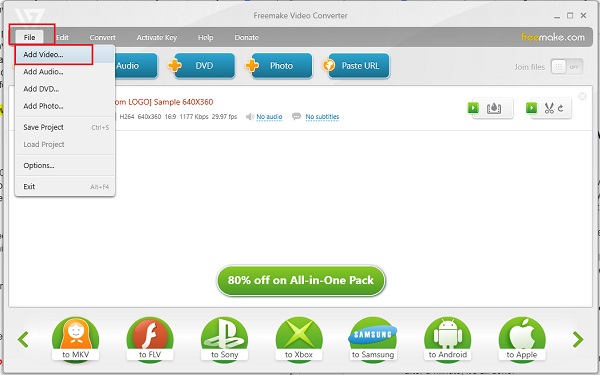Click the Photo add button
The width and height of the screenshot is (600, 375).
[282, 66]
